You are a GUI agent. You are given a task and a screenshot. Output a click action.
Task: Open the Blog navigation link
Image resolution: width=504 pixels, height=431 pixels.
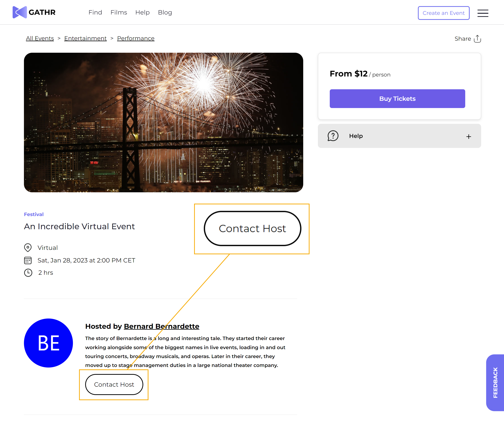[x=165, y=12]
